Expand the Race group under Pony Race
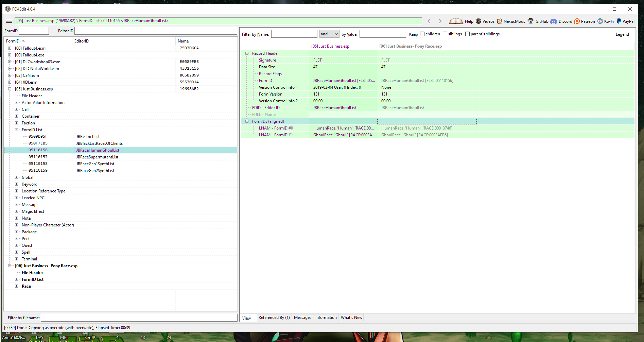644x342 pixels. coord(17,286)
